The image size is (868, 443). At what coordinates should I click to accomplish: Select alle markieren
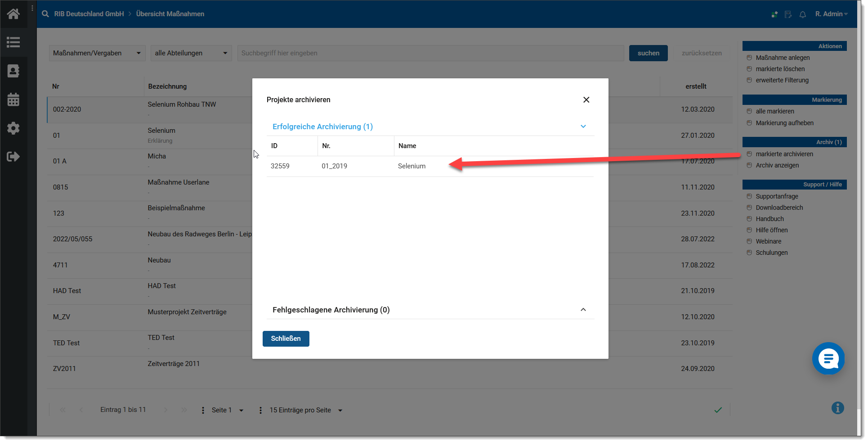(775, 111)
